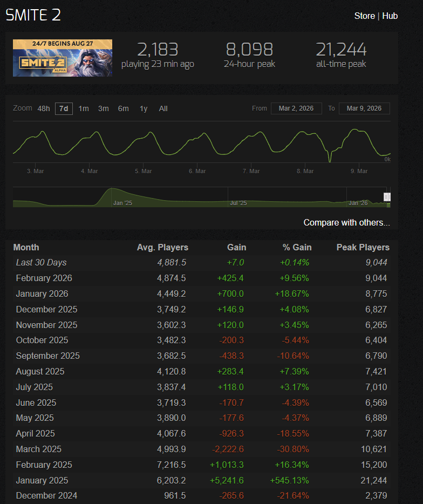423x504 pixels.
Task: Switch chart zoom to 3m
Action: click(104, 108)
